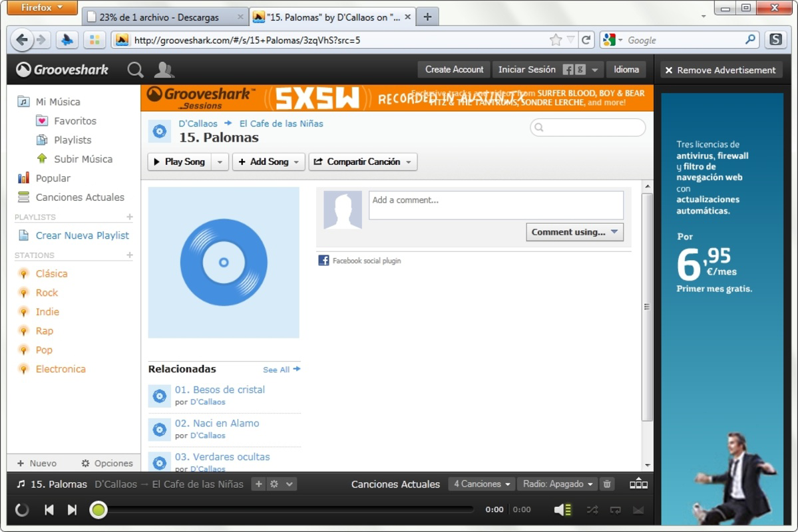798x532 pixels.
Task: Open player song options gear
Action: [x=274, y=484]
